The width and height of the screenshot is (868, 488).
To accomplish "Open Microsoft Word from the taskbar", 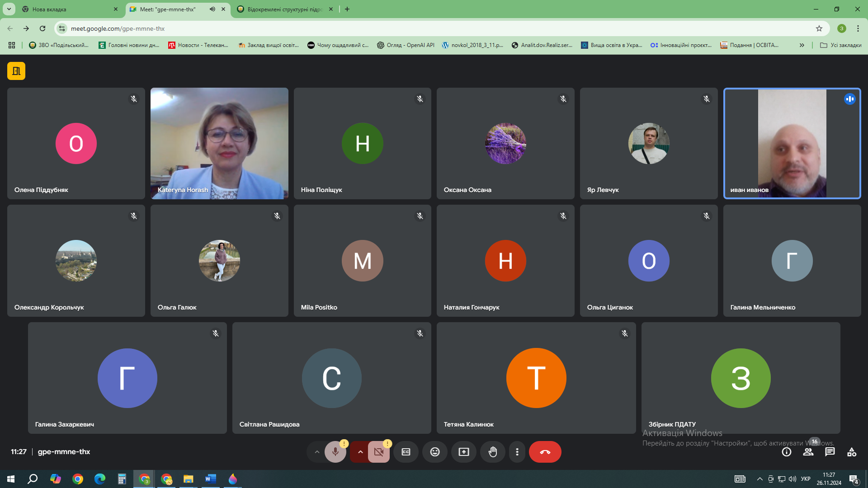I will pyautogui.click(x=211, y=479).
